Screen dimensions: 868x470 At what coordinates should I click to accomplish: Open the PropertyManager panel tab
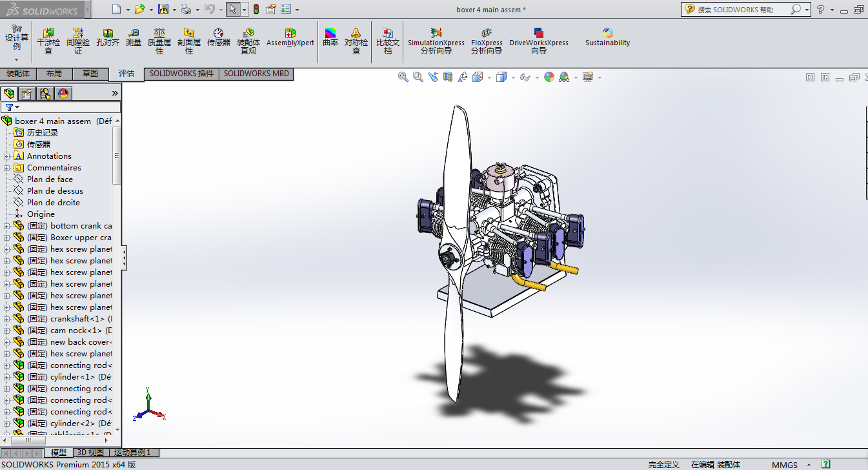27,94
